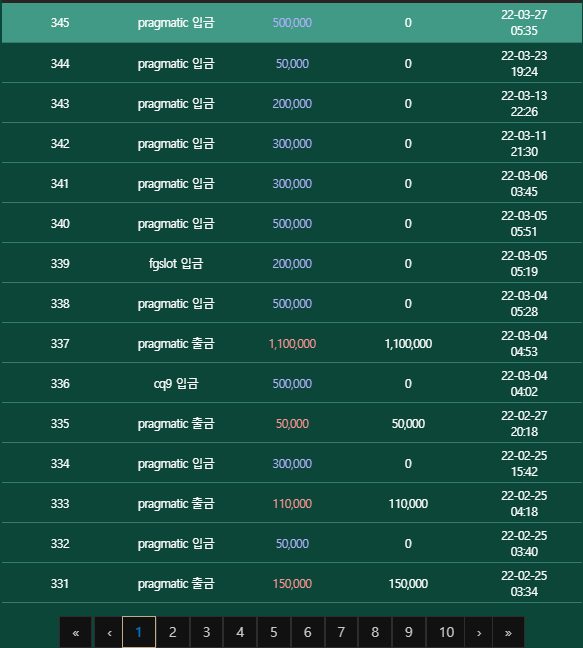583x648 pixels.
Task: Open page 4 of the list
Action: pos(240,632)
